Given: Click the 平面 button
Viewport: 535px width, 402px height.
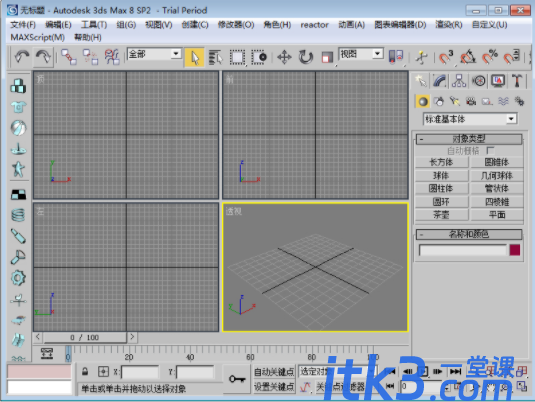Looking at the screenshot, I should 497,215.
